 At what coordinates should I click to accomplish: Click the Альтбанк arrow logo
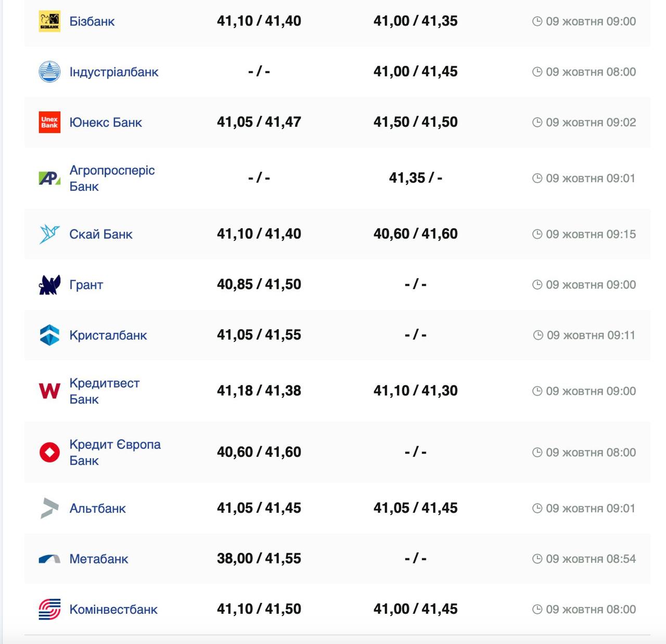[x=49, y=508]
